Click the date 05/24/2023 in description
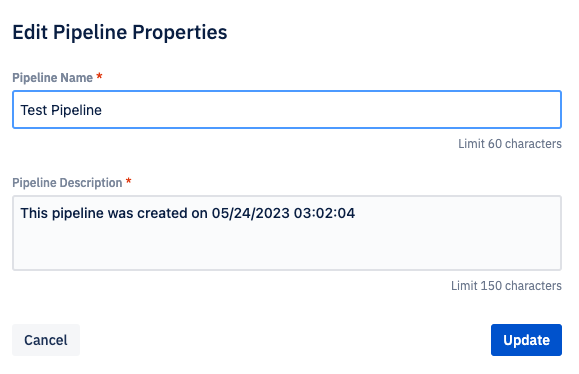 250,213
